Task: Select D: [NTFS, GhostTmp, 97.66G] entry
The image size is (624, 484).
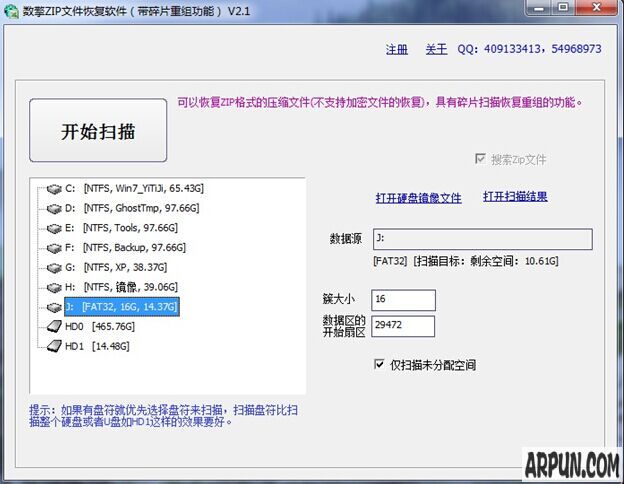Action: (x=132, y=208)
